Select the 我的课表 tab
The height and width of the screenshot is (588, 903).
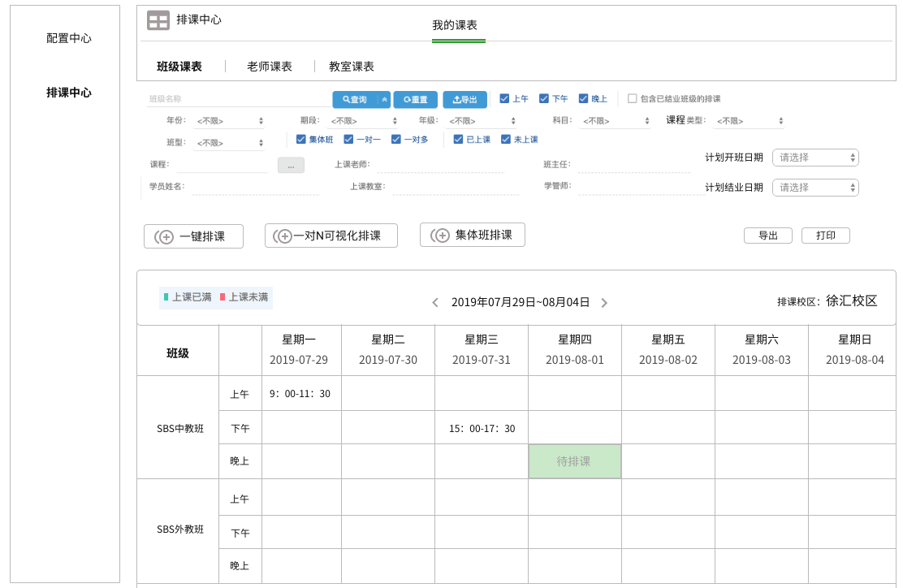pyautogui.click(x=455, y=25)
